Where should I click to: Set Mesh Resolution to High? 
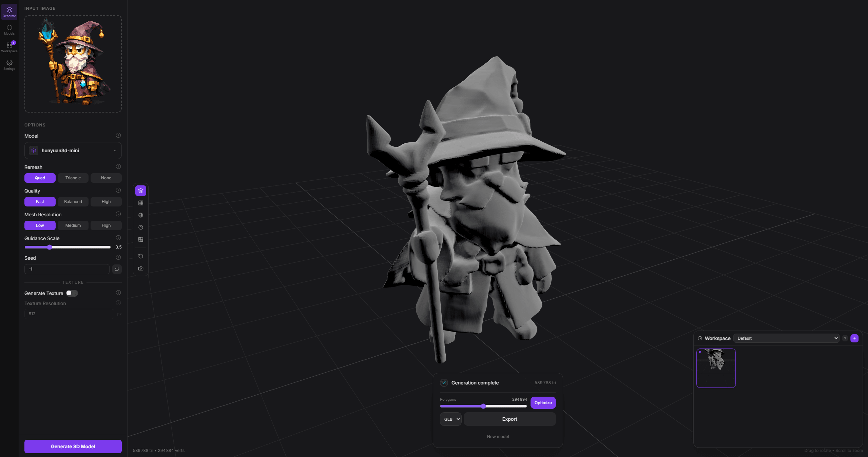click(x=106, y=225)
